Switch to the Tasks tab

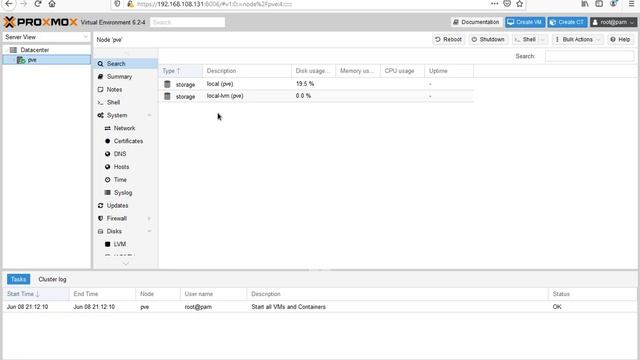coord(18,280)
